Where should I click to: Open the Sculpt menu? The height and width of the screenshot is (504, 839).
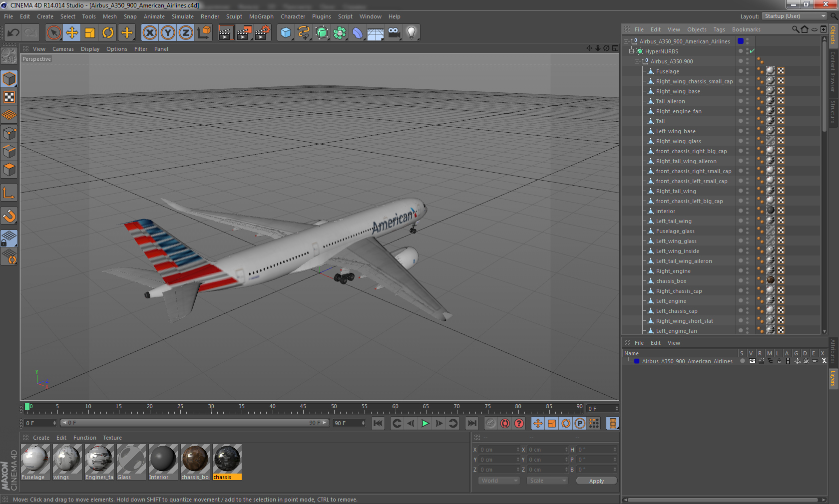coord(234,16)
